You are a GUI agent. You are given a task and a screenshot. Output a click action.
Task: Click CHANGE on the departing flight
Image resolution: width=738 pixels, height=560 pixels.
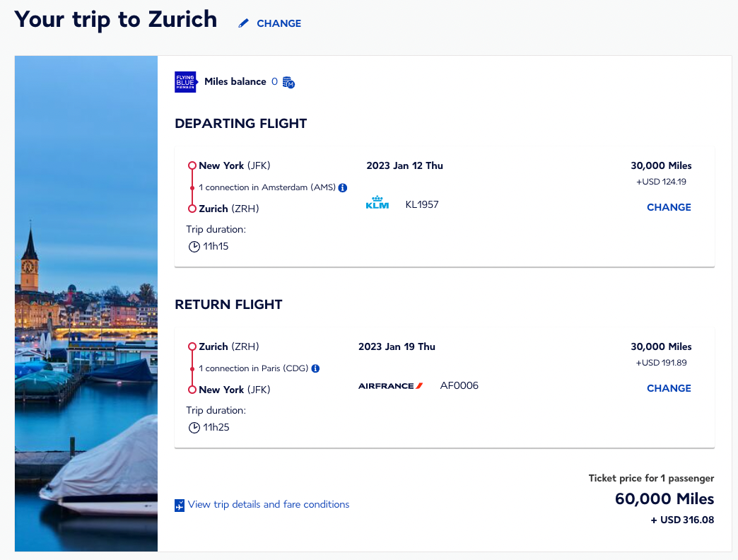[x=669, y=207]
